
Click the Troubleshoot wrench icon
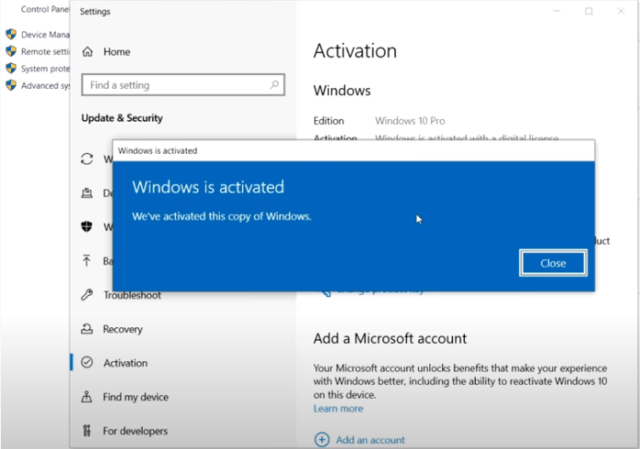tap(87, 295)
